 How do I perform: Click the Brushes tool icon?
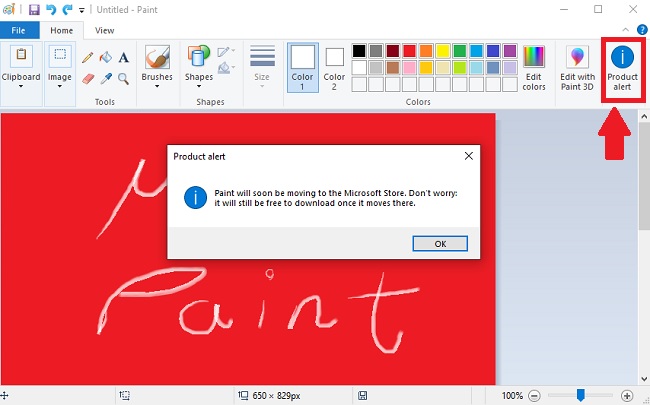[x=157, y=57]
